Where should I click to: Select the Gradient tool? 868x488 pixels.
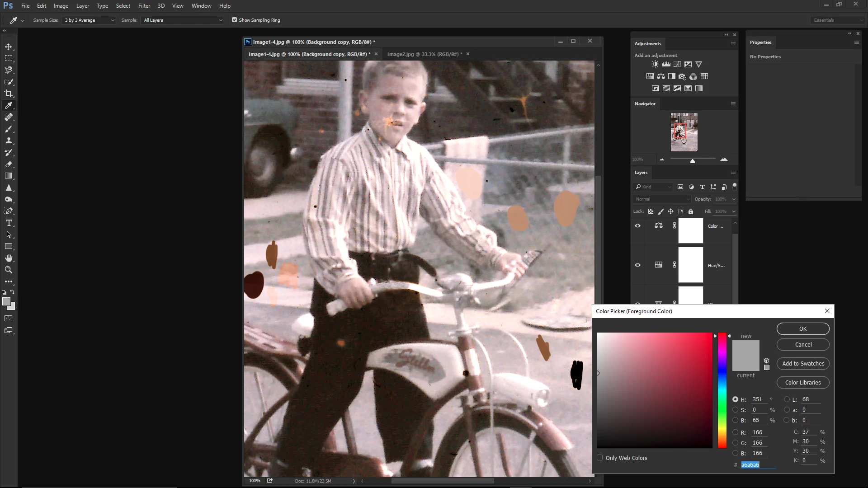[x=9, y=176]
